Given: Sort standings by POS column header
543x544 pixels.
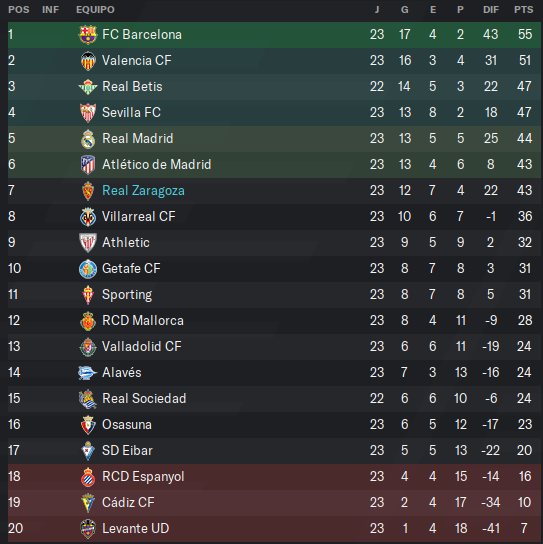Looking at the screenshot, I should 19,10.
